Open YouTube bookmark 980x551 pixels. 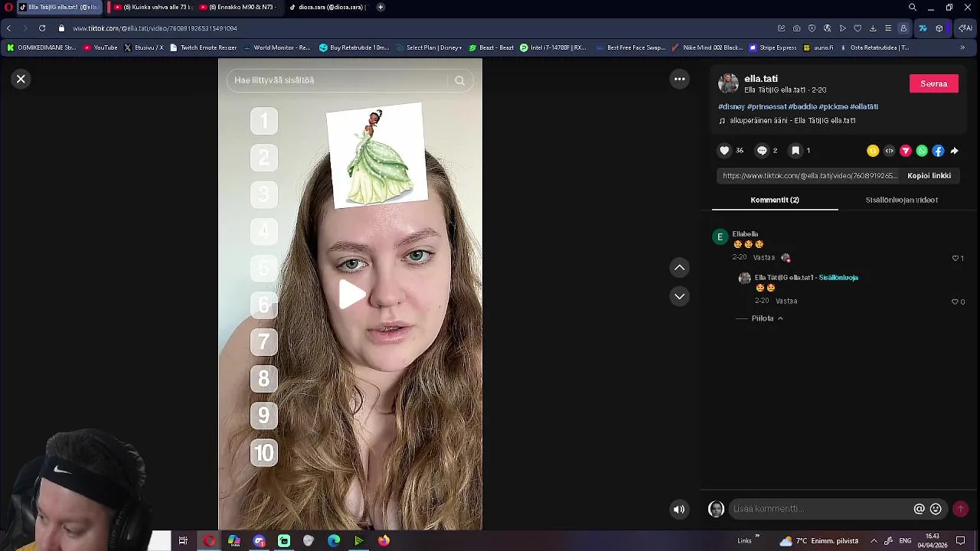click(x=100, y=47)
